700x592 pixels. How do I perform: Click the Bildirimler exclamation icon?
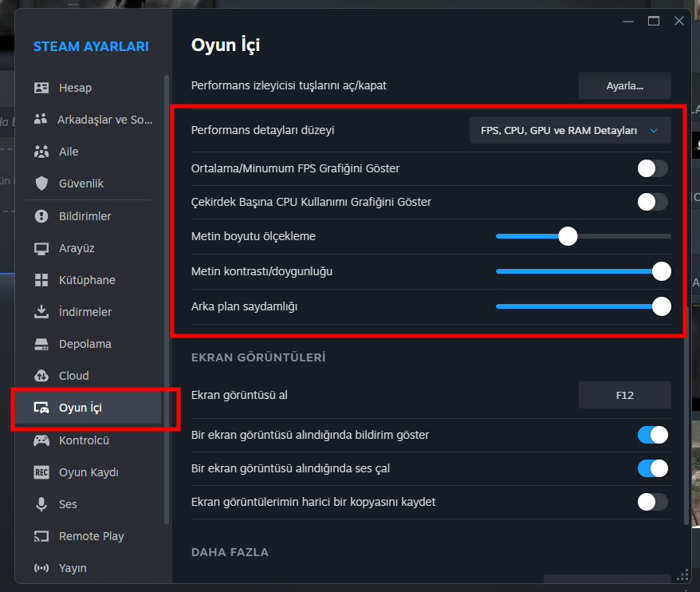[41, 216]
